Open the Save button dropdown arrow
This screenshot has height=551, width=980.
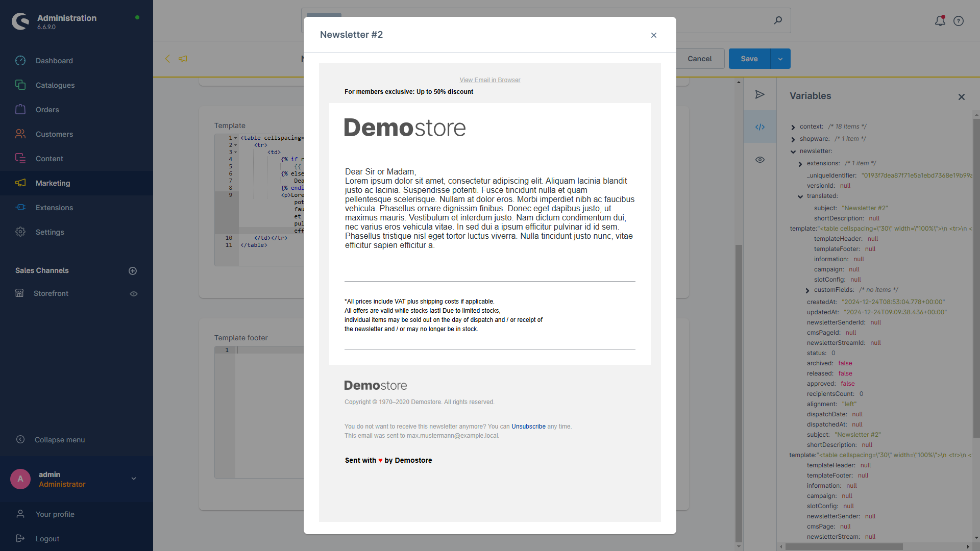point(780,59)
